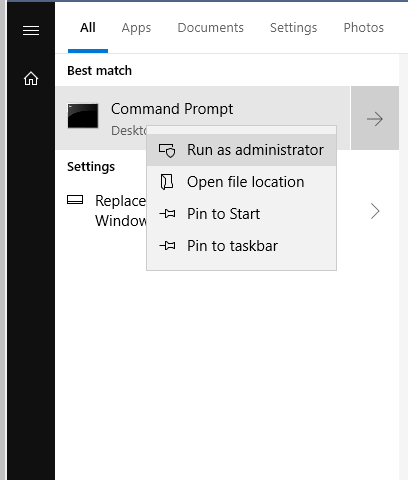Open the Documents tab
The height and width of the screenshot is (480, 408).
[210, 28]
